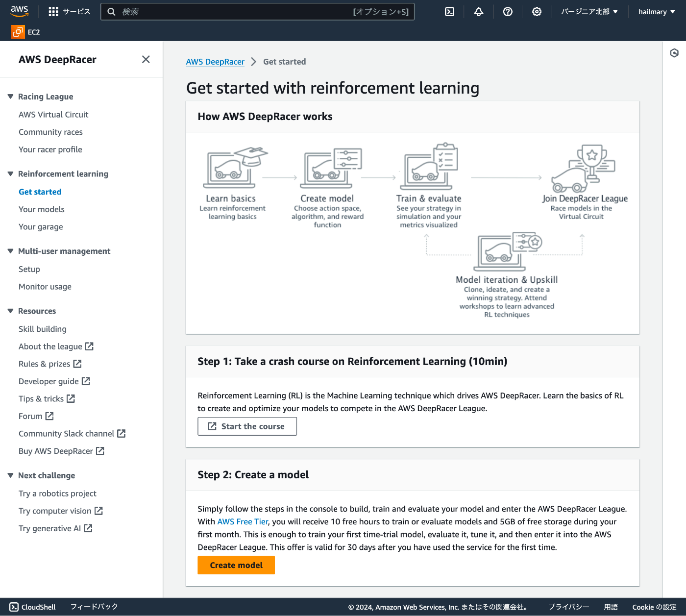This screenshot has height=616, width=686.
Task: Open Multi-user Setup page
Action: click(29, 269)
